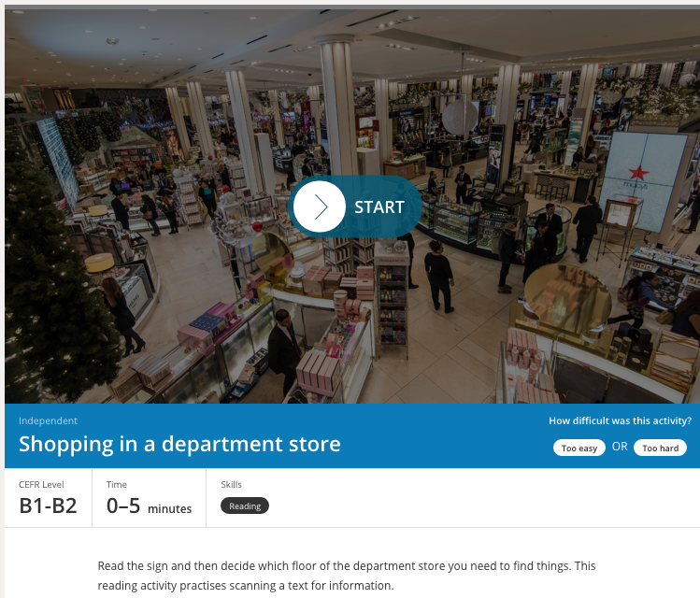Screen dimensions: 700x598
Task: Click the red Macy's star logo in photo
Action: point(638,173)
